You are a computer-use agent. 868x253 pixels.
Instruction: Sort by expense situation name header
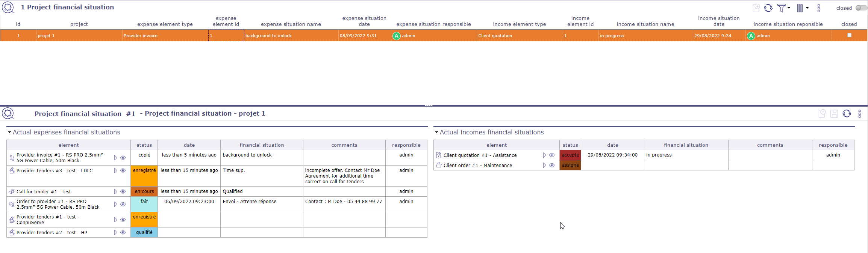(291, 24)
